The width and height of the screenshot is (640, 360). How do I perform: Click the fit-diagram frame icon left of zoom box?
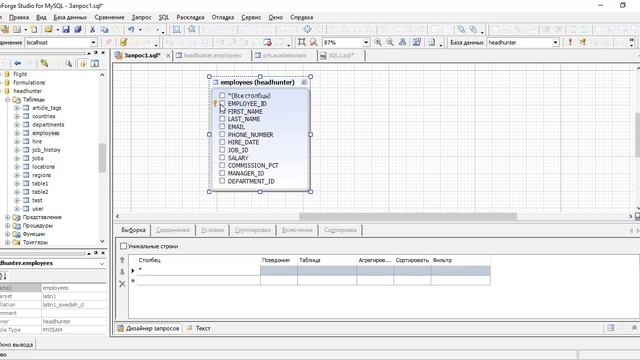(x=302, y=42)
